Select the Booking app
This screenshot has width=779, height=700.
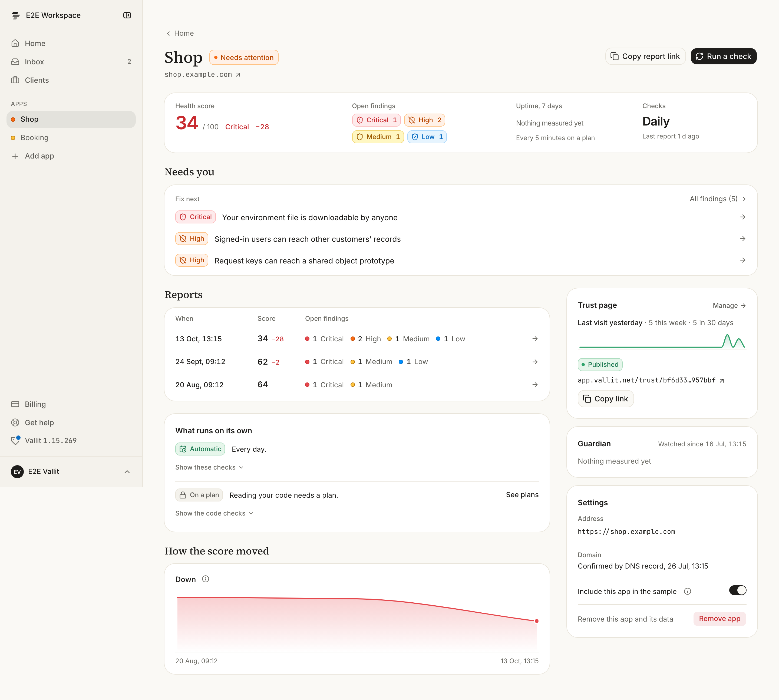71,138
